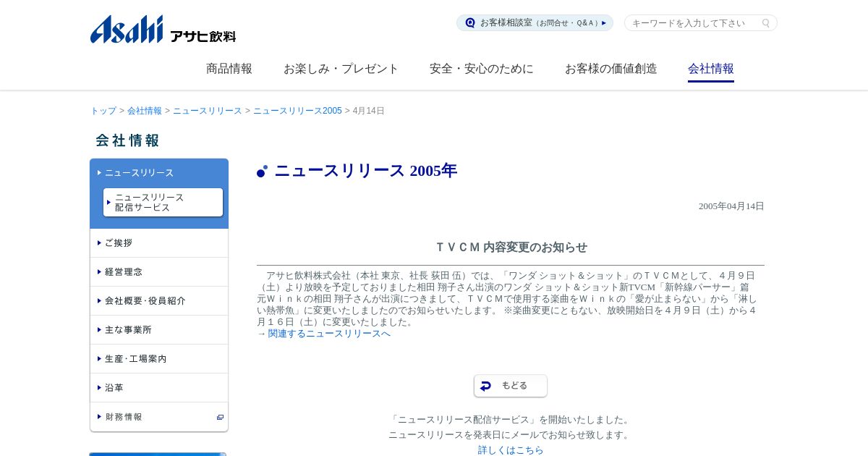868x456 pixels.
Task: Open the 商品情報 menu
Action: tap(229, 69)
